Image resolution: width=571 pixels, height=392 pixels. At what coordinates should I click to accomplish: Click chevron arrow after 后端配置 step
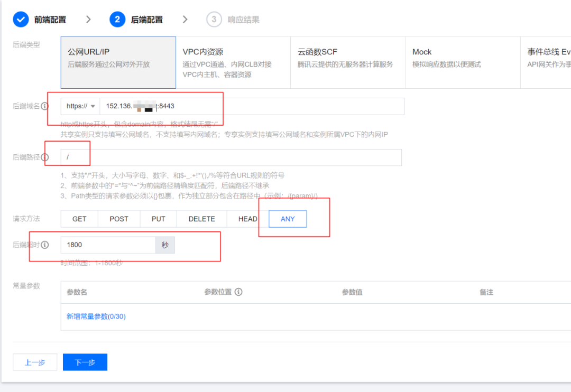[x=185, y=20]
